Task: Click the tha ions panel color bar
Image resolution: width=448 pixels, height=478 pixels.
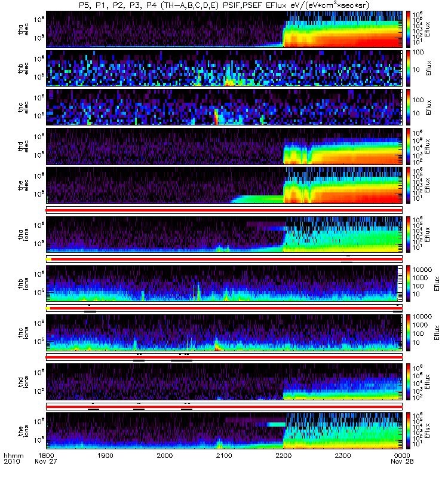Action: click(408, 234)
